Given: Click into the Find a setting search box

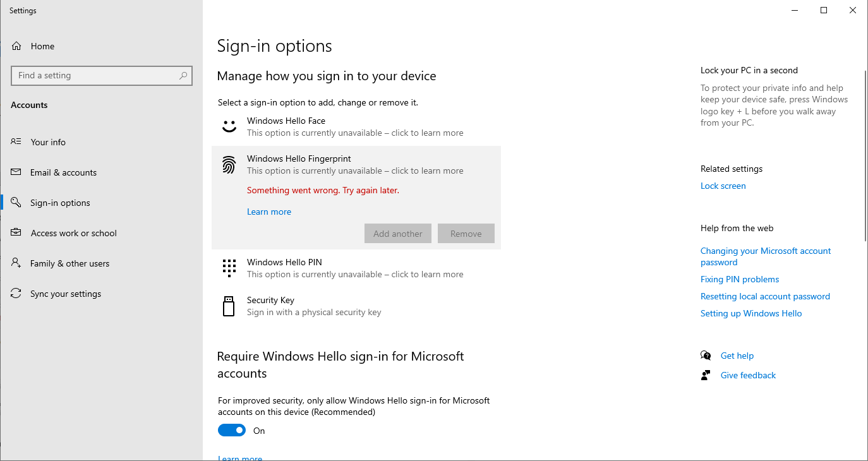Looking at the screenshot, I should (x=102, y=76).
